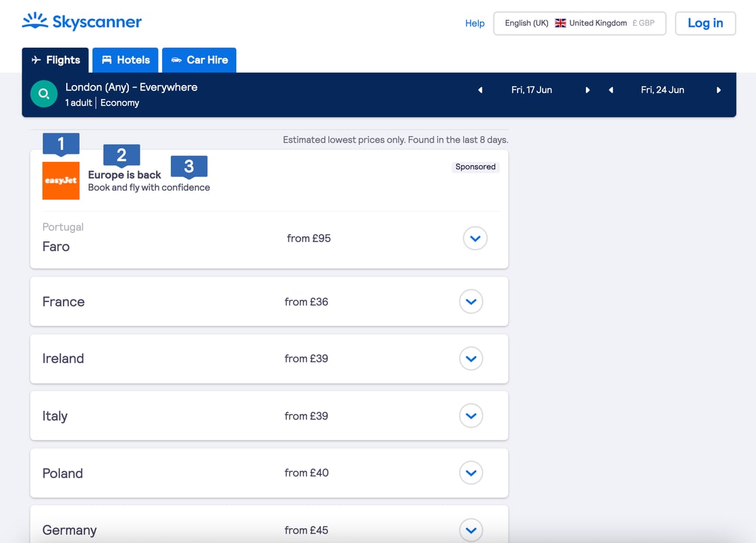
Task: Click the Fri, 24 Jun return date
Action: [662, 90]
